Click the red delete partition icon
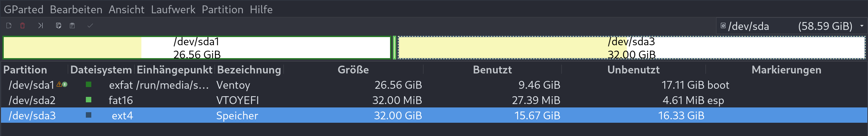This screenshot has width=868, height=136. coord(22,26)
